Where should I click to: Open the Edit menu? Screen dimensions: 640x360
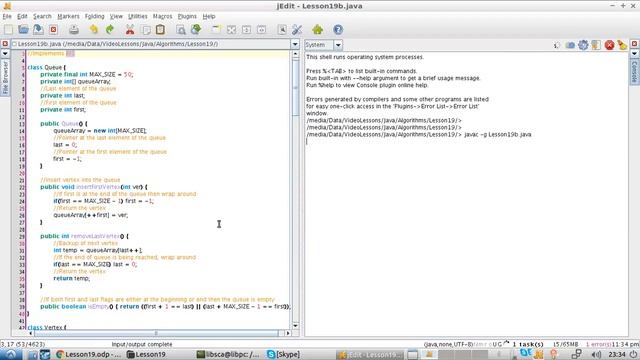pyautogui.click(x=22, y=16)
